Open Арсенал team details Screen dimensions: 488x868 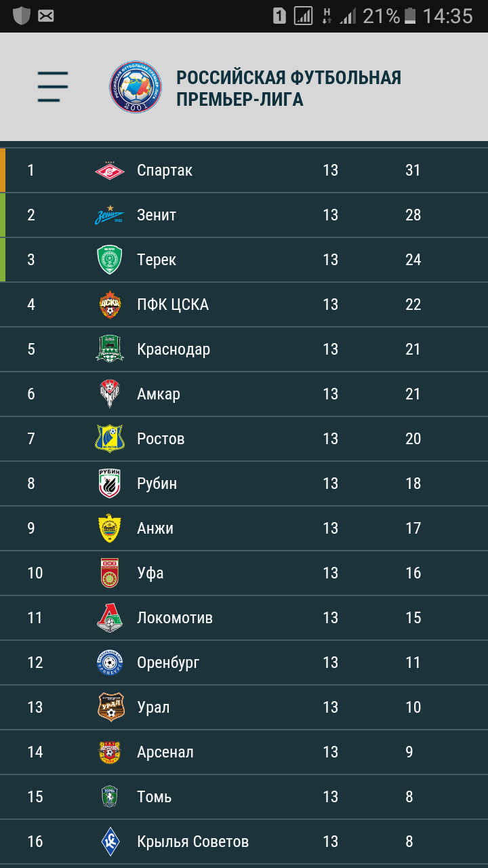244,752
